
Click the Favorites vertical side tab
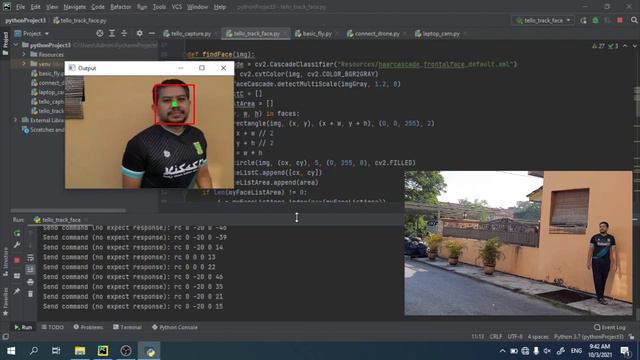coord(5,302)
